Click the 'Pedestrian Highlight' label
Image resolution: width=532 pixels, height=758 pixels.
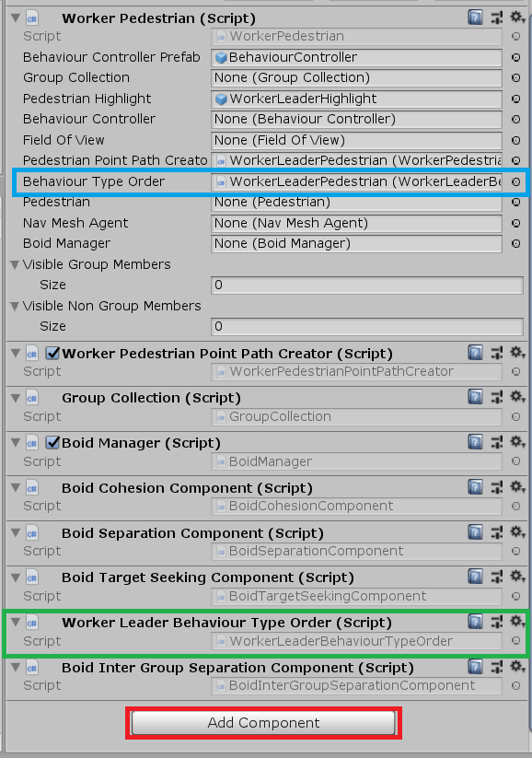coord(87,99)
